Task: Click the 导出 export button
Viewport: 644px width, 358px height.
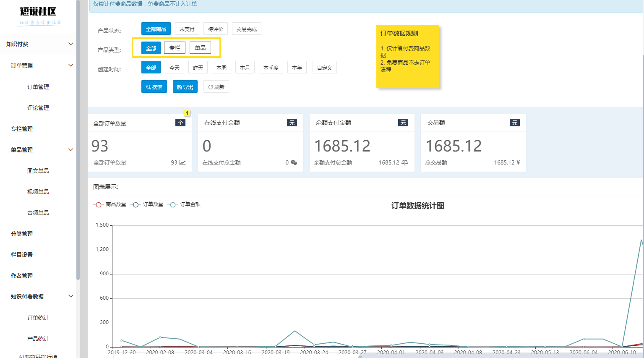Action: 185,87
